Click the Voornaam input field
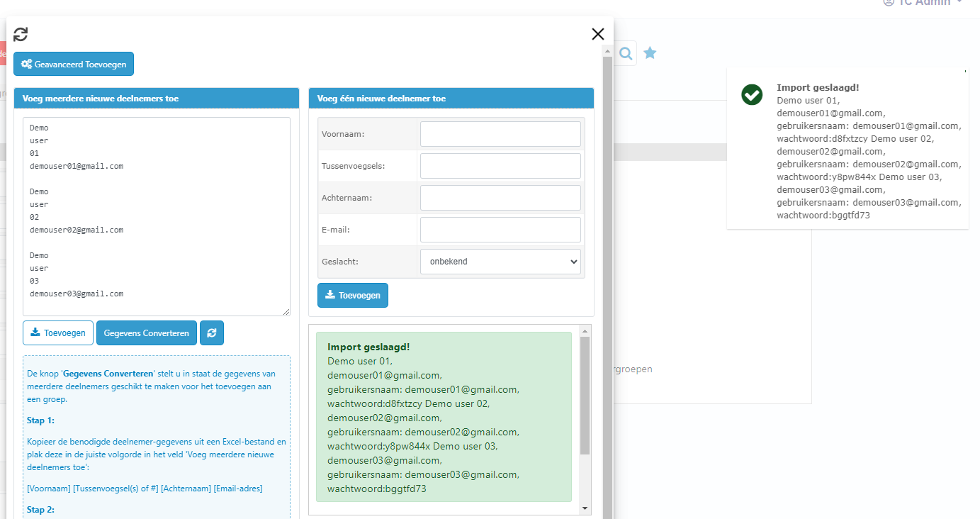Image resolution: width=980 pixels, height=519 pixels. click(500, 134)
